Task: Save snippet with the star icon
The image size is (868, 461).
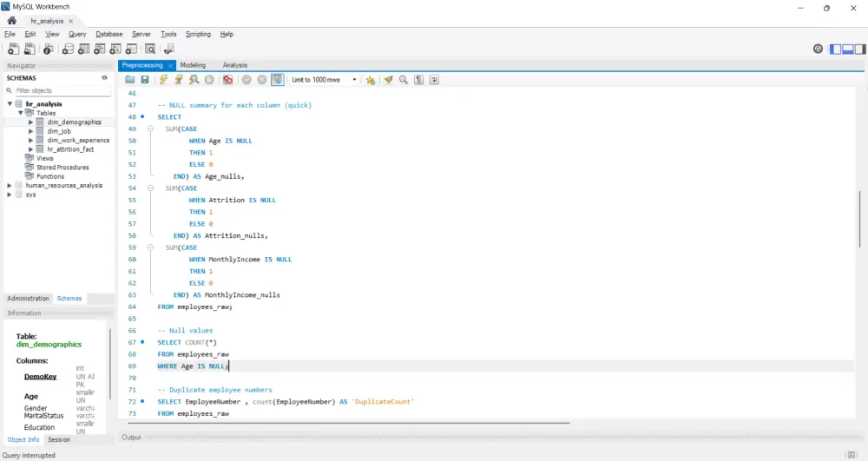Action: coord(371,80)
